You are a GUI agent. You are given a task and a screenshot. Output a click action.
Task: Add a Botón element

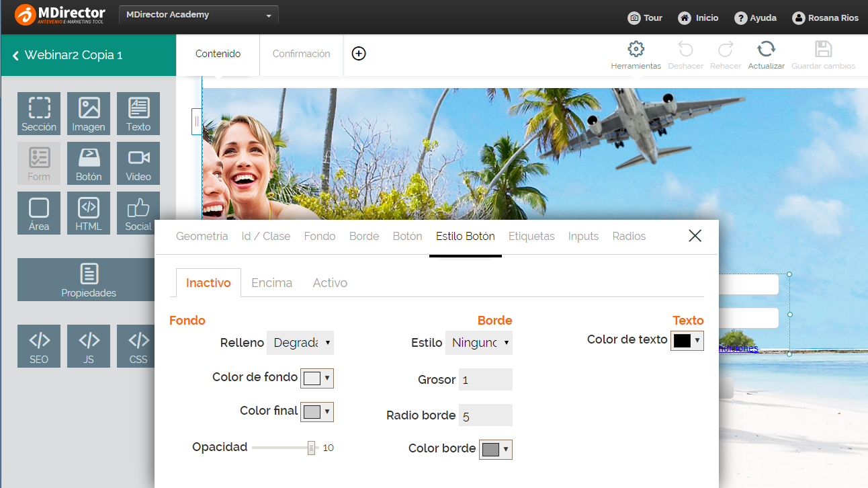(x=89, y=163)
